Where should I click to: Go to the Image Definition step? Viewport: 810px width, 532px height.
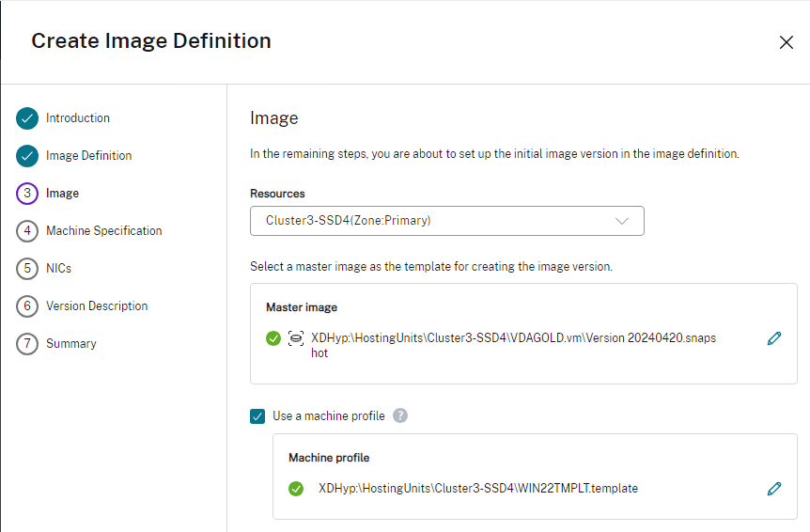pos(88,156)
